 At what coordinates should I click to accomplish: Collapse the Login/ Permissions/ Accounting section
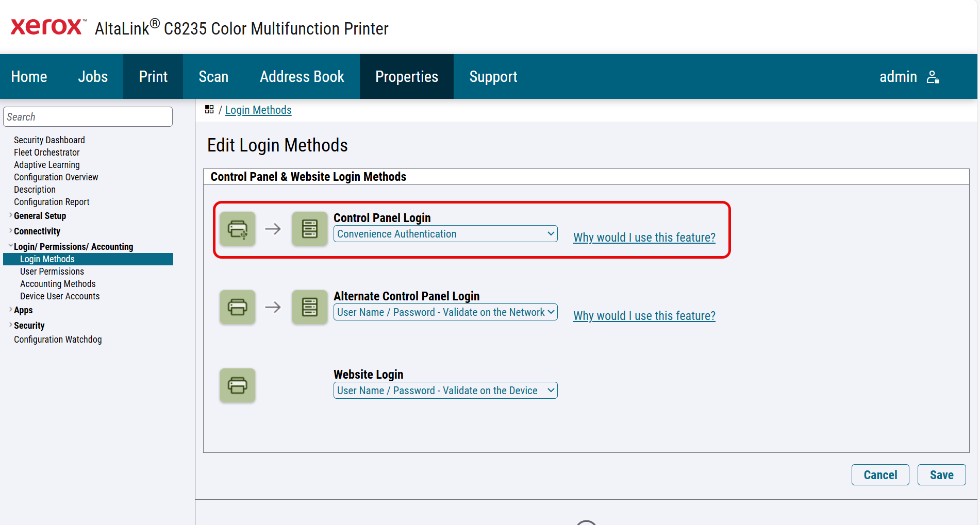11,246
